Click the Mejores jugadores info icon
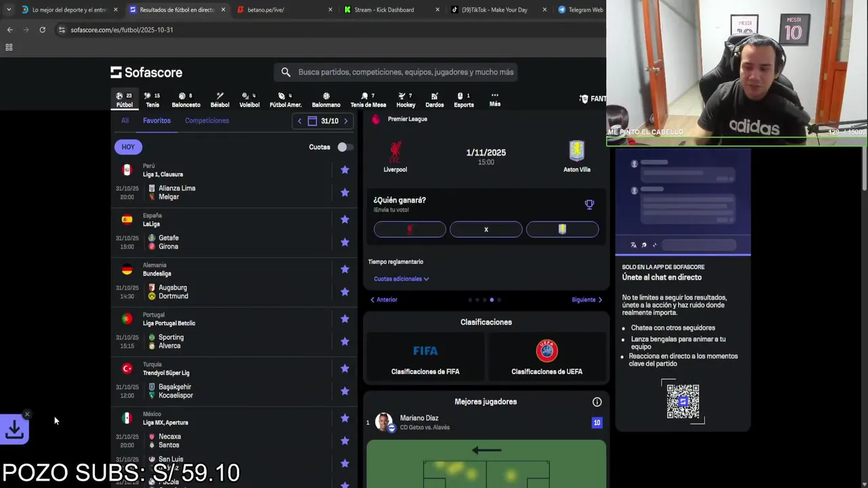The width and height of the screenshot is (868, 488). (597, 402)
